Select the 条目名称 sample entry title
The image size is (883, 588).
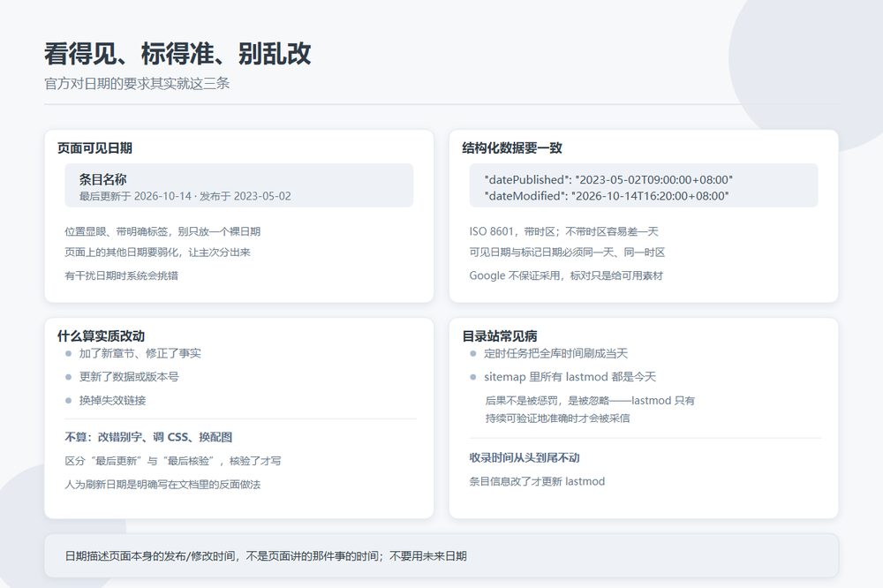102,180
